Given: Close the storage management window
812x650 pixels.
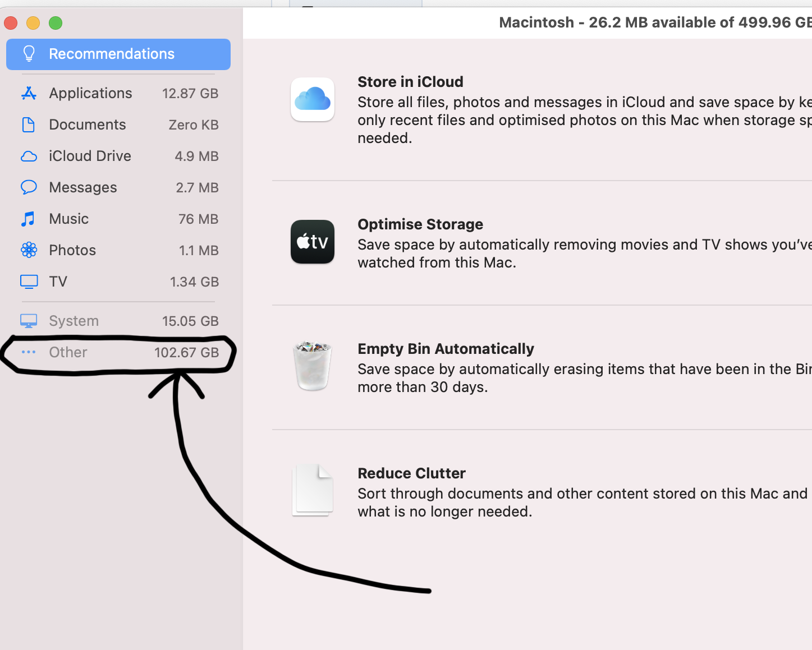Looking at the screenshot, I should coord(11,23).
